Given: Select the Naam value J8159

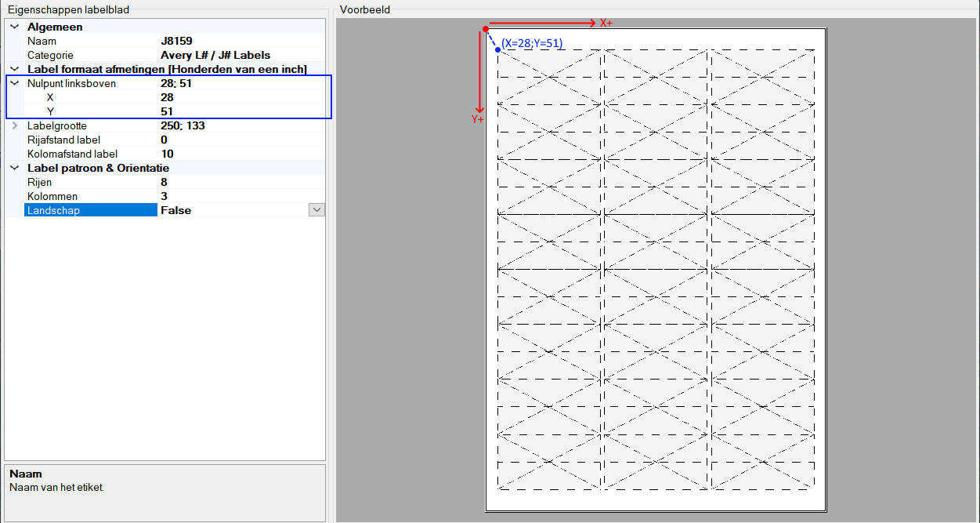Looking at the screenshot, I should (x=176, y=41).
